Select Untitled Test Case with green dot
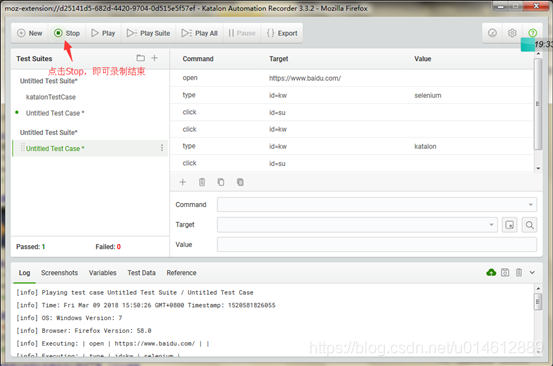553x366 pixels. pyautogui.click(x=55, y=113)
